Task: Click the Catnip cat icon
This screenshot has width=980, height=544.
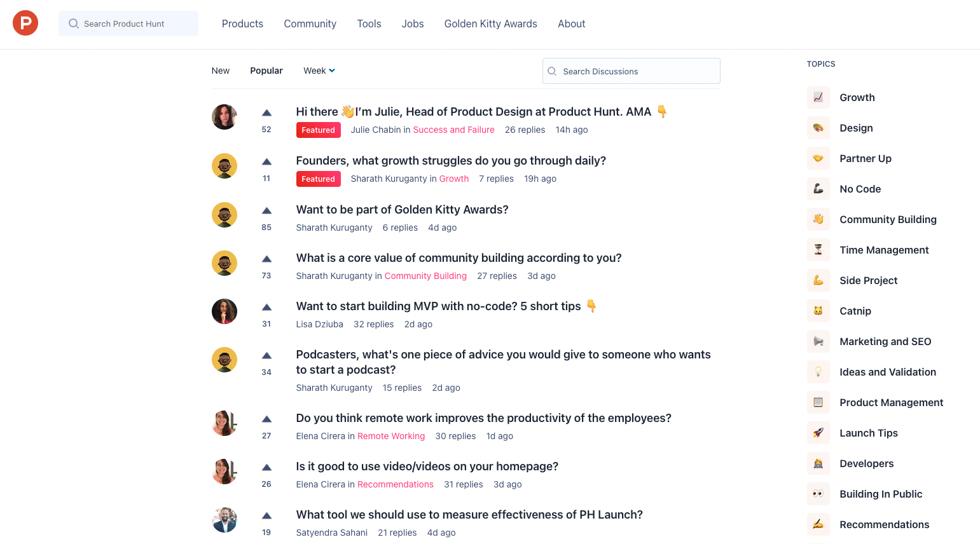Action: (818, 311)
